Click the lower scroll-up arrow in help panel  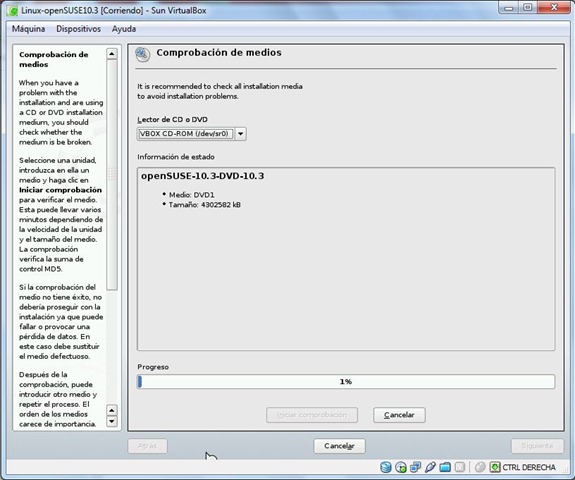(x=112, y=410)
